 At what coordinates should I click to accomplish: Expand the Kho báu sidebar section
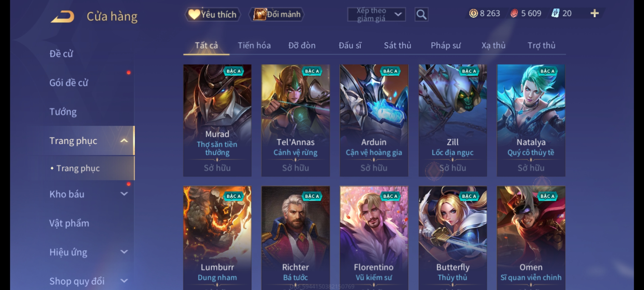point(124,194)
